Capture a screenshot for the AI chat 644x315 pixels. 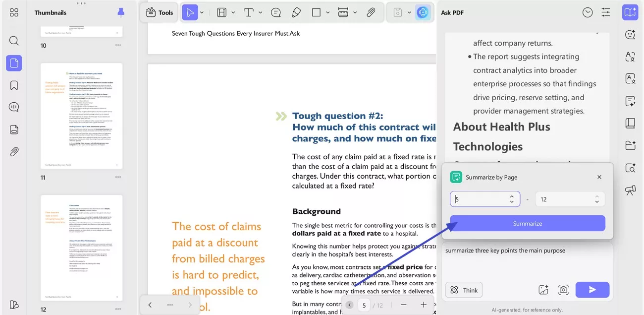click(x=564, y=290)
